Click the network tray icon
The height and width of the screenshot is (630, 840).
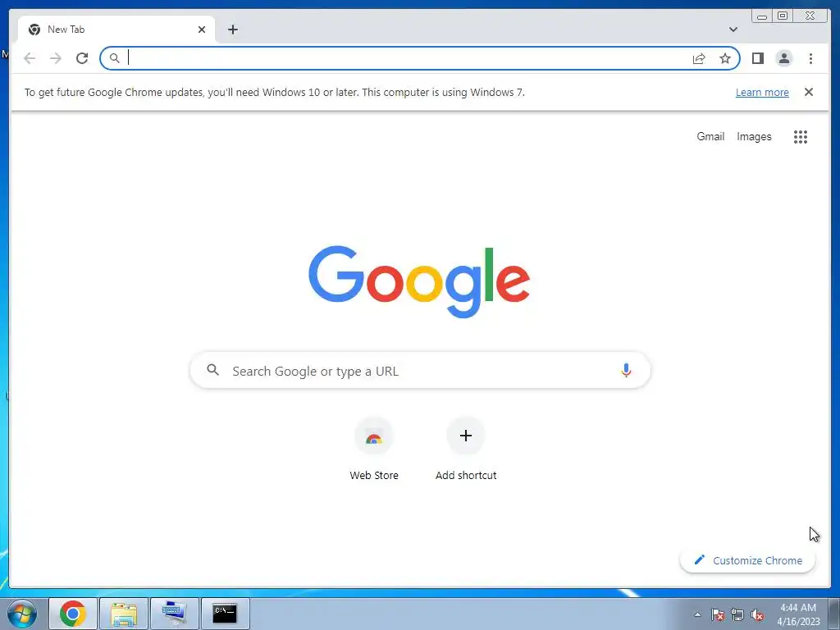(737, 614)
